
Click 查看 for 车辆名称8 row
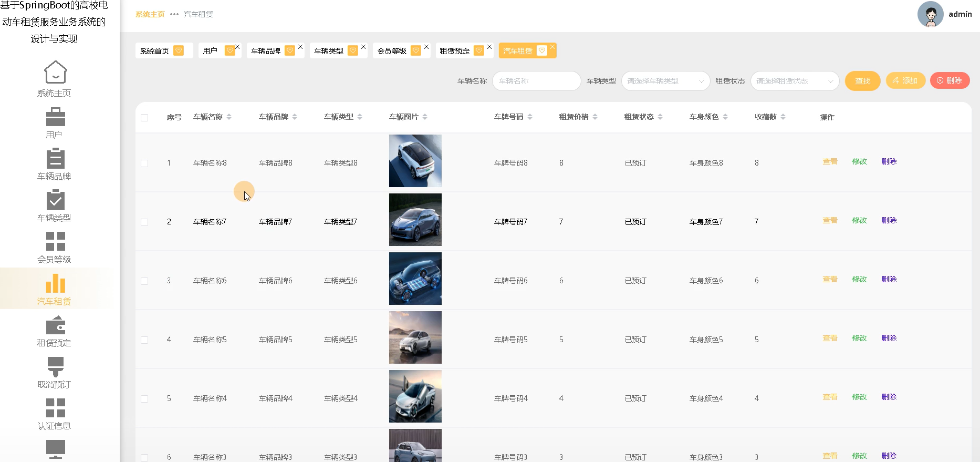(830, 161)
